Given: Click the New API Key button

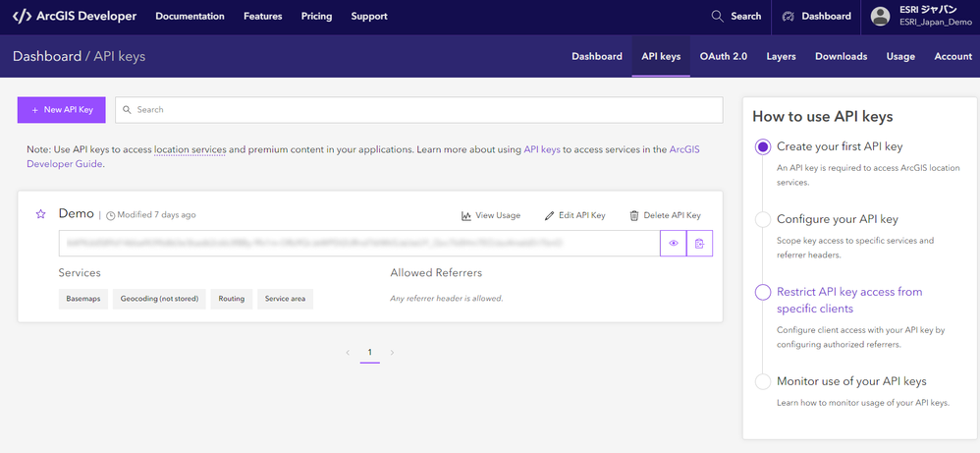Looking at the screenshot, I should (61, 109).
